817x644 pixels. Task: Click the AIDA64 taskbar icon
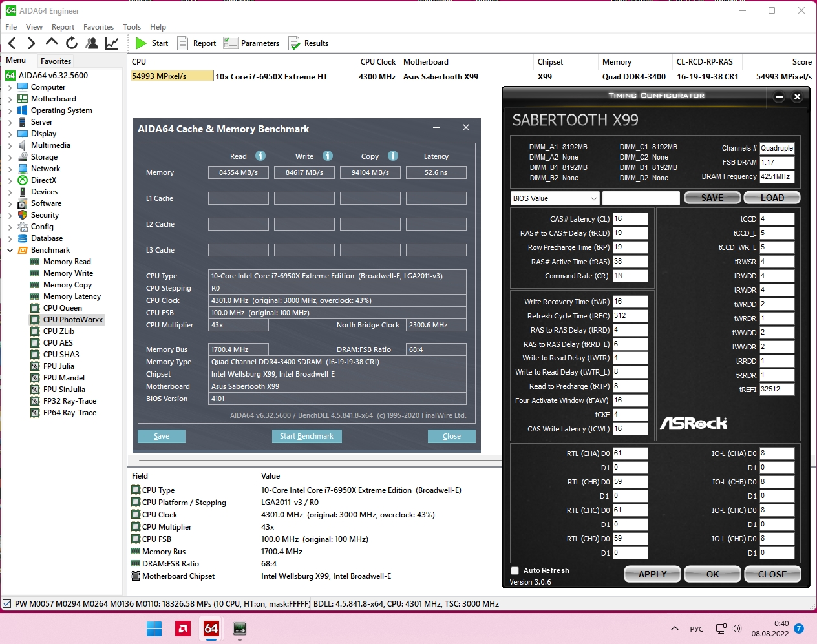211,628
